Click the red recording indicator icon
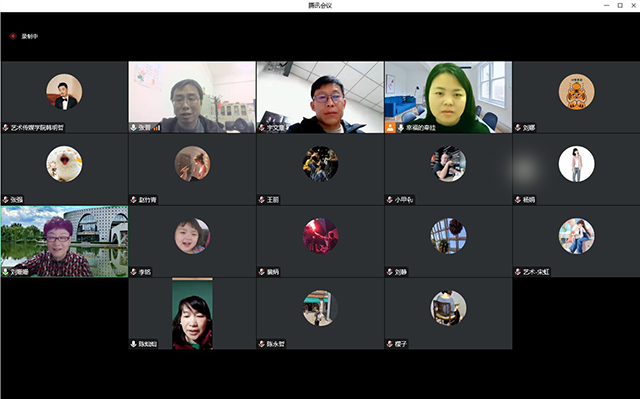The height and width of the screenshot is (399, 640). point(13,36)
